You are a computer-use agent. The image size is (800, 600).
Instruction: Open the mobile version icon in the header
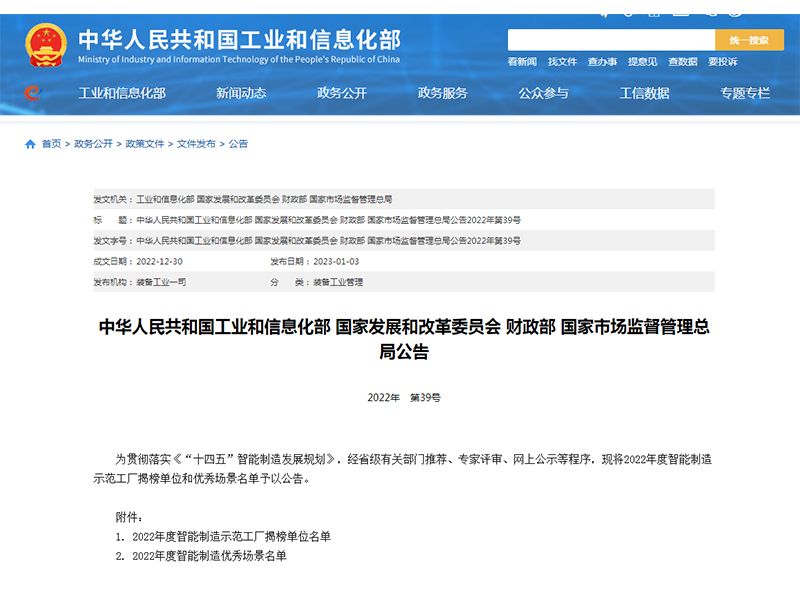pyautogui.click(x=653, y=10)
